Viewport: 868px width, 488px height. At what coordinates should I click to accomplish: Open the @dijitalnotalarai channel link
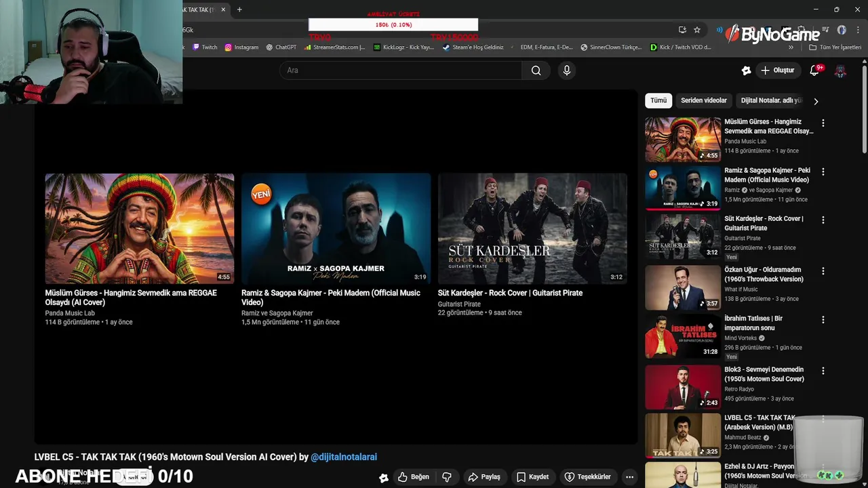click(344, 457)
